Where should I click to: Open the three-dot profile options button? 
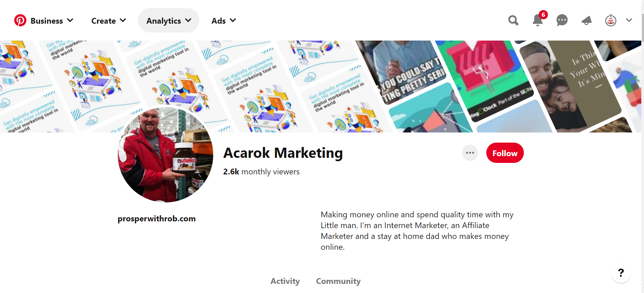470,153
